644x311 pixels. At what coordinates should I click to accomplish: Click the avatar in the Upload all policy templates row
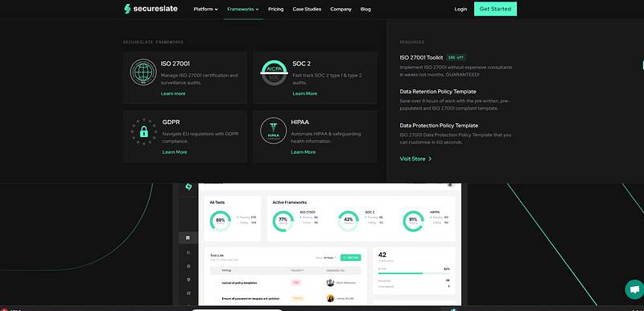(x=330, y=283)
